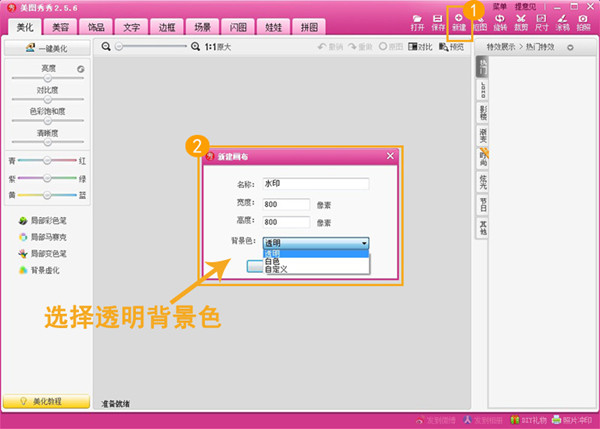Screen dimensions: 600x429
Task: Select the 涂鸦 (Doodle) tool
Action: (562, 23)
